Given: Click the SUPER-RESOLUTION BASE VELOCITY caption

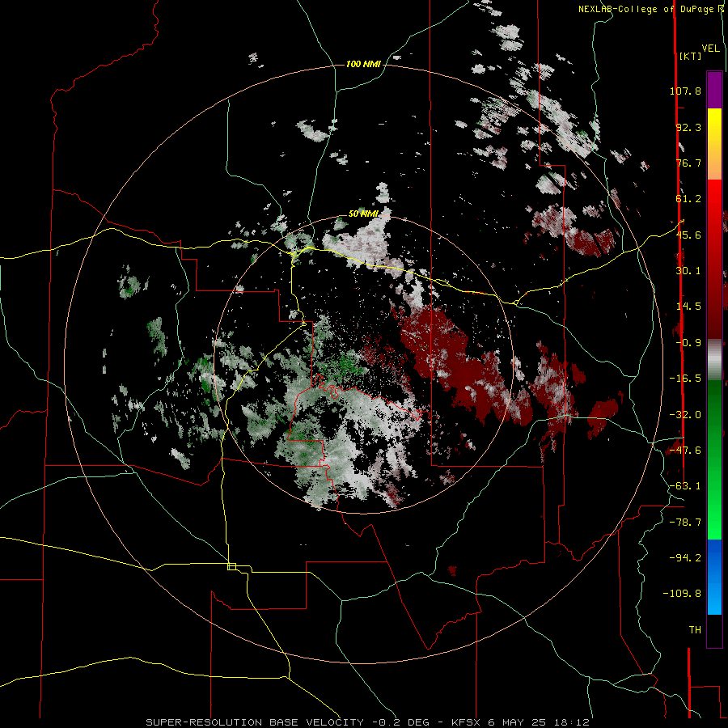Looking at the screenshot, I should (255, 722).
